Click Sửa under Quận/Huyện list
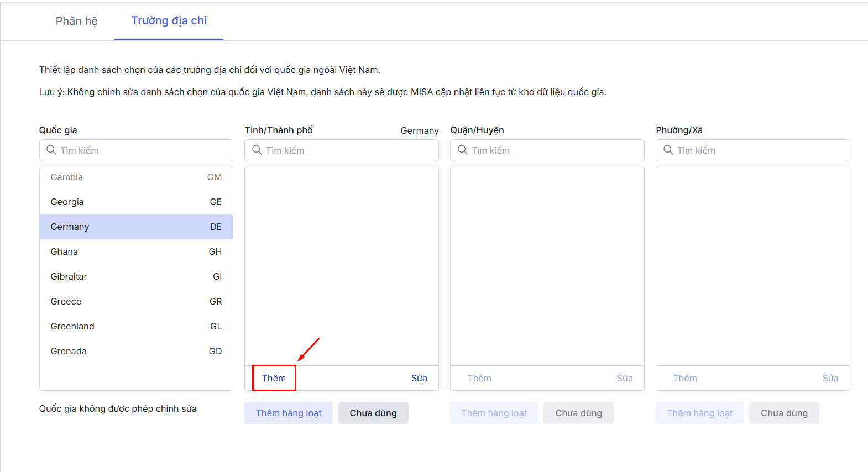The width and height of the screenshot is (868, 472). click(x=625, y=378)
